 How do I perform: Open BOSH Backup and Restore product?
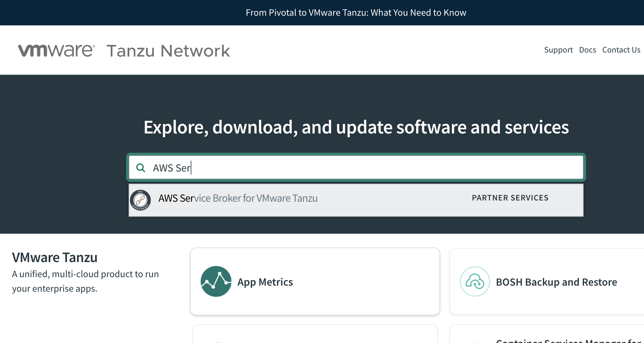pos(556,282)
